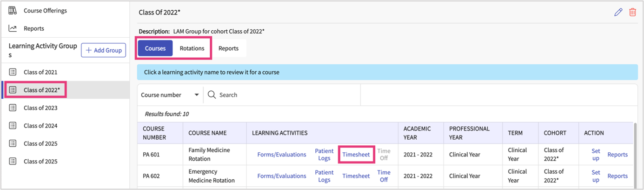Select Class of 2022* group
This screenshot has width=644, height=190.
click(x=42, y=90)
